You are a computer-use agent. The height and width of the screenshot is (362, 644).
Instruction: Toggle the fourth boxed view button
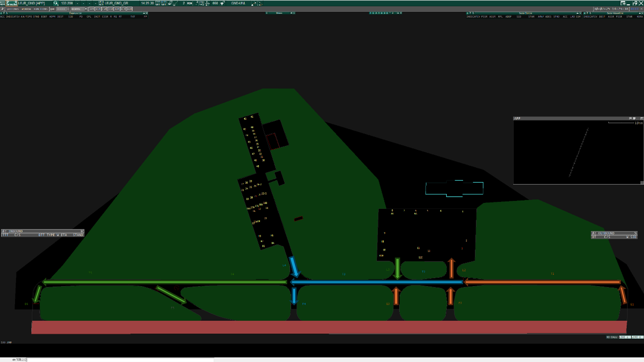[x=111, y=9]
